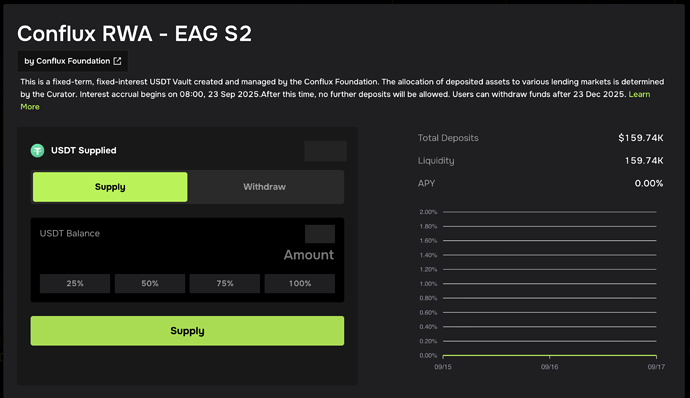Click the Total Deposits $159.74K value
690x398 pixels.
pos(641,138)
